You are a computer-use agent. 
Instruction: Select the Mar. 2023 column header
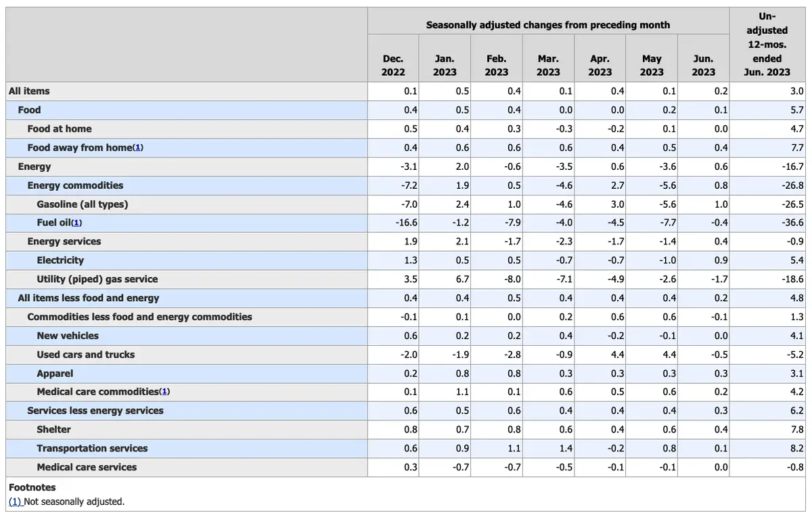click(548, 66)
